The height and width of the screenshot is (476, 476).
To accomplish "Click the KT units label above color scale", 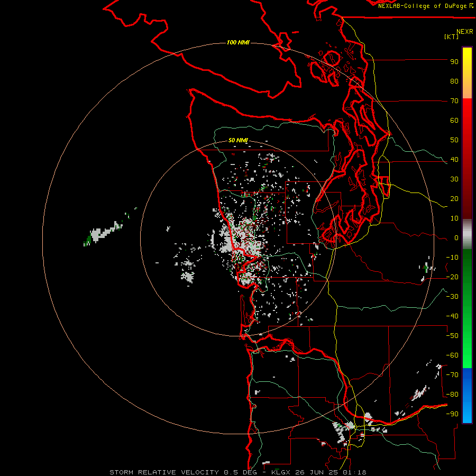I will [452, 36].
